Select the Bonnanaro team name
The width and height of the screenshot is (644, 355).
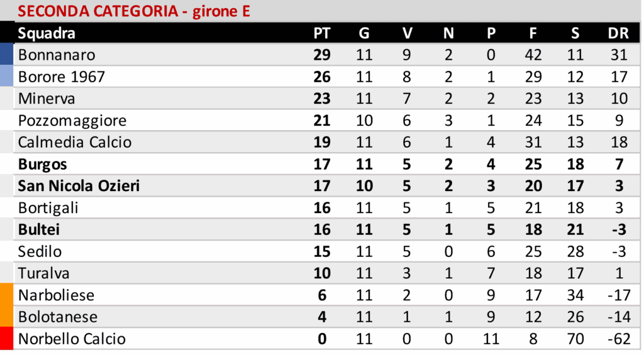coord(57,55)
